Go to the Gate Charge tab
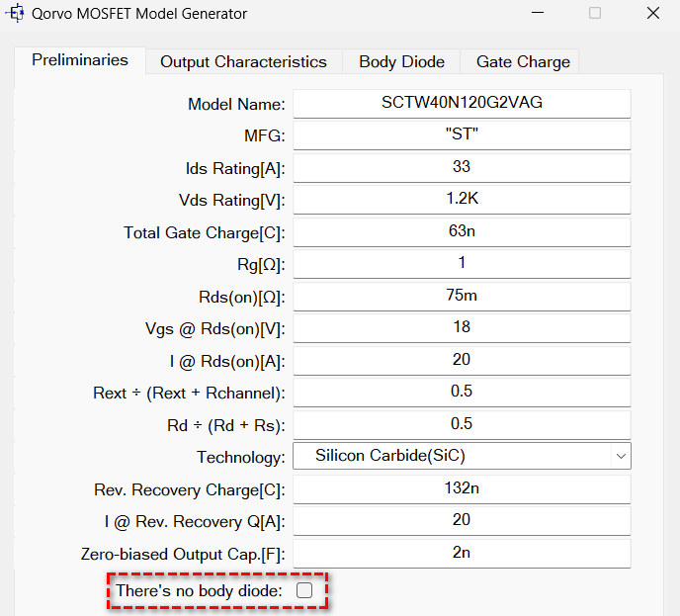The image size is (680, 616). coord(523,61)
